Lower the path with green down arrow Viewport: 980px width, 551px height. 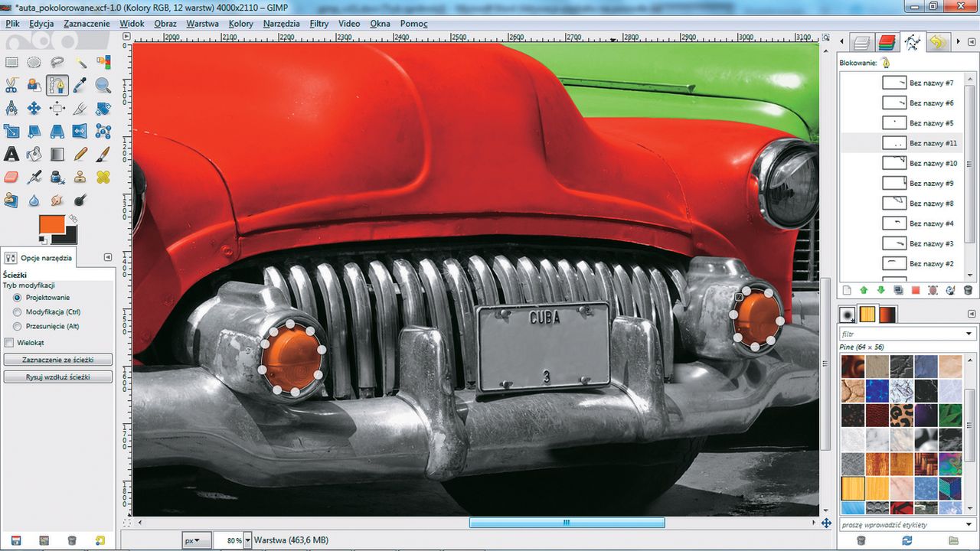point(880,290)
